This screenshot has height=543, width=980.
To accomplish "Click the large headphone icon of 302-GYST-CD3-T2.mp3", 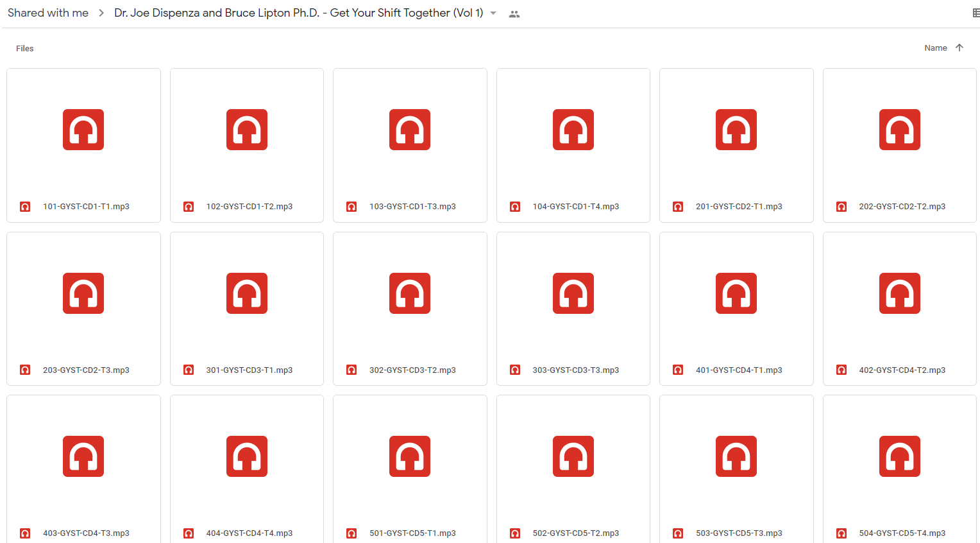I will [410, 293].
